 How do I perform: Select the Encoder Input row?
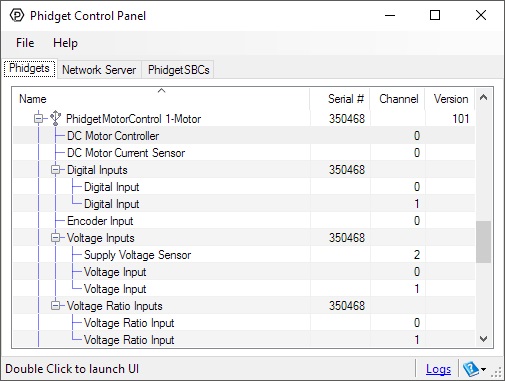tap(244, 221)
